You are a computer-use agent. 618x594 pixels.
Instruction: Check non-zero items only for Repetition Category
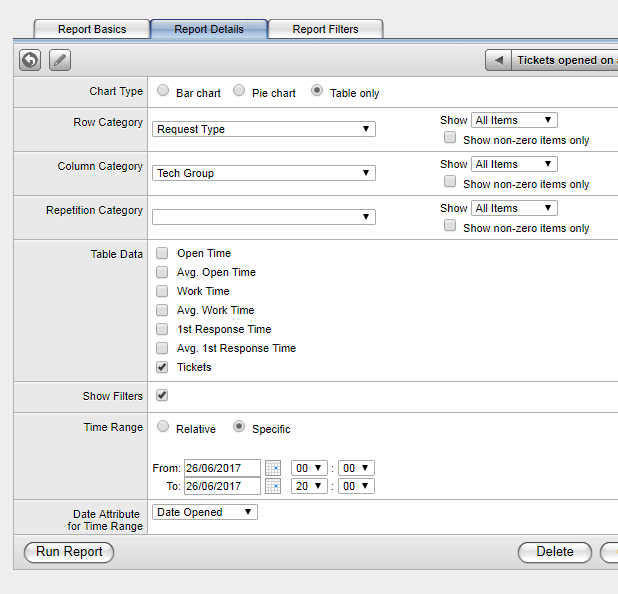pos(450,225)
